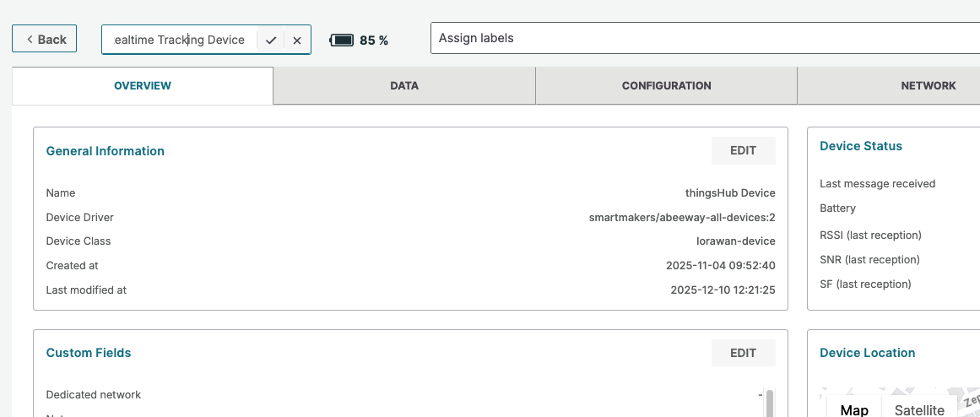This screenshot has height=417, width=980.
Task: Open the Configuration tab
Action: pos(666,85)
